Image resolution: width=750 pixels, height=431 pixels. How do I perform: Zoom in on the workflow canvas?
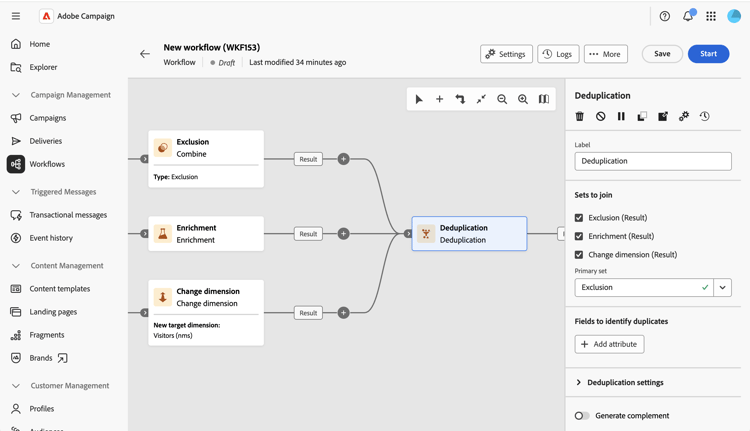(523, 99)
